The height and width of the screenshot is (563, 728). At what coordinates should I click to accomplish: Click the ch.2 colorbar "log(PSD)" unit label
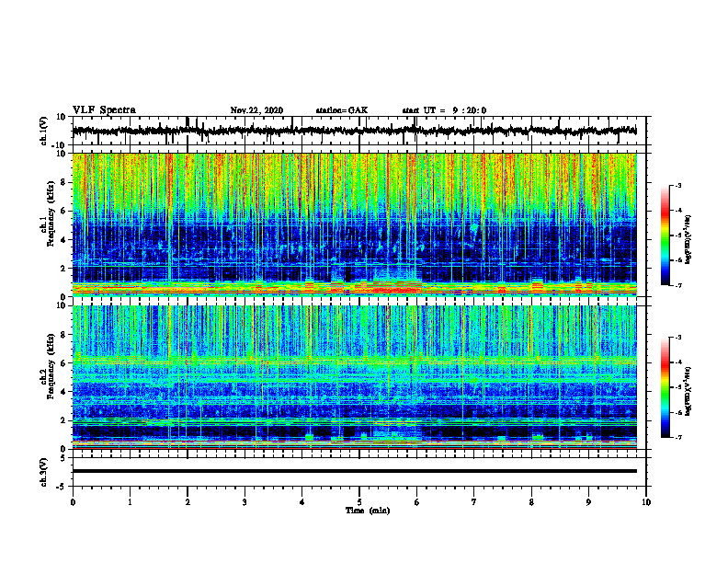tap(688, 391)
